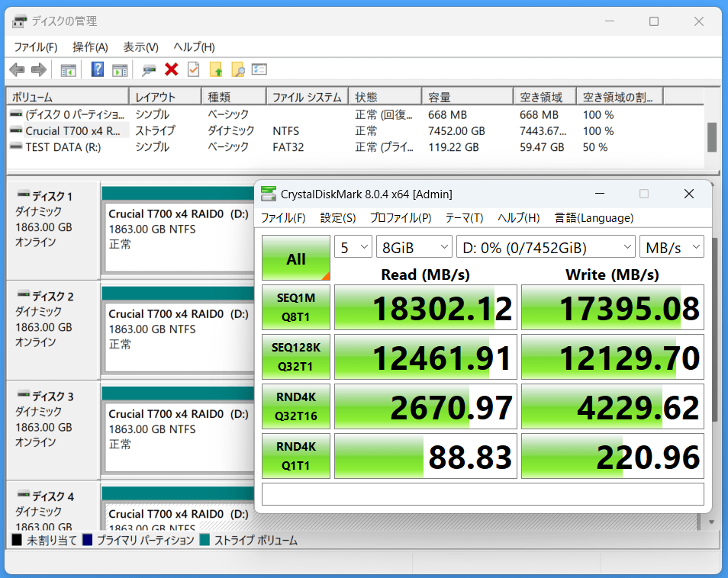The image size is (728, 578).
Task: Click the Forward arrow in Disk Management toolbar
Action: (39, 70)
